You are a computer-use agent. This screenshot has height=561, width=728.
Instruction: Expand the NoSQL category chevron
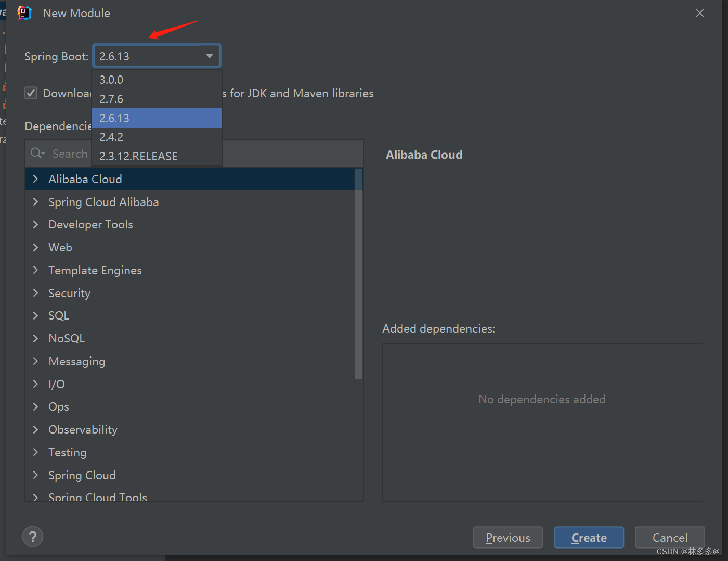click(x=35, y=338)
